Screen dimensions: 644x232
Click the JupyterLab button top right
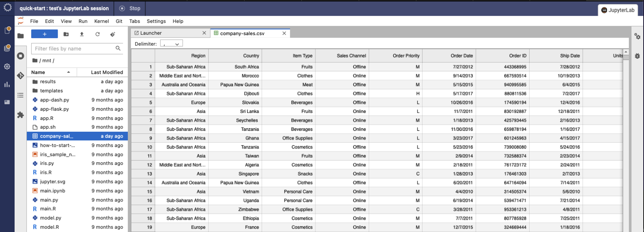(618, 10)
